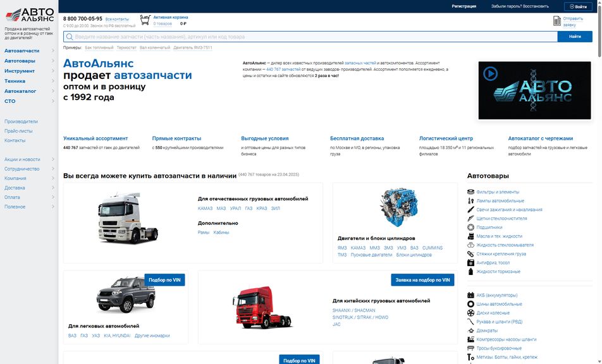Click the battery АКБ icon
The width and height of the screenshot is (602, 364).
click(470, 295)
